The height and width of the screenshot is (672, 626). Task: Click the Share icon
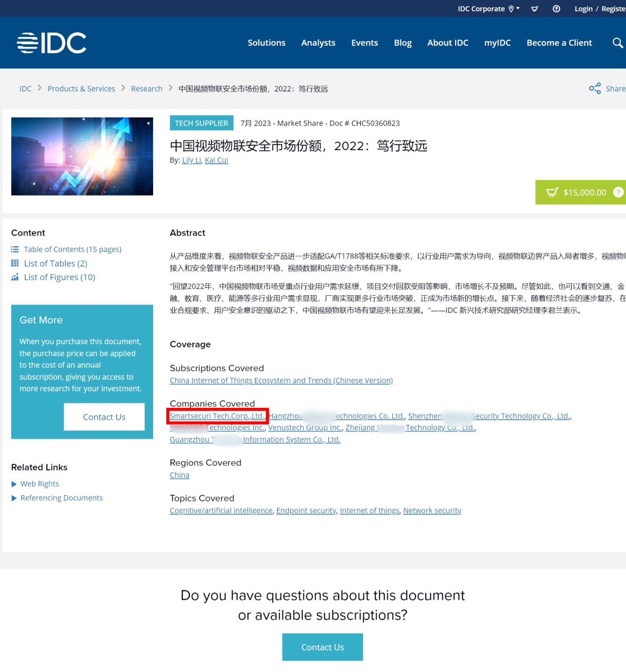pos(595,89)
